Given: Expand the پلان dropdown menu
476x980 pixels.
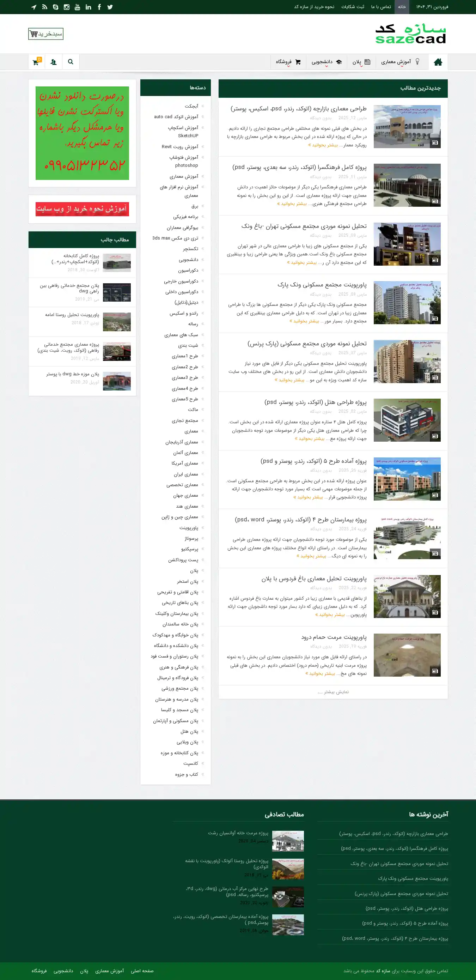Looking at the screenshot, I should click(x=361, y=62).
